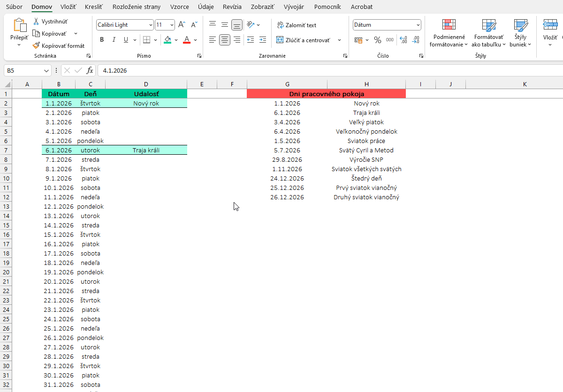Expand the Dátum number format dropdown
563x392 pixels.
click(x=418, y=25)
